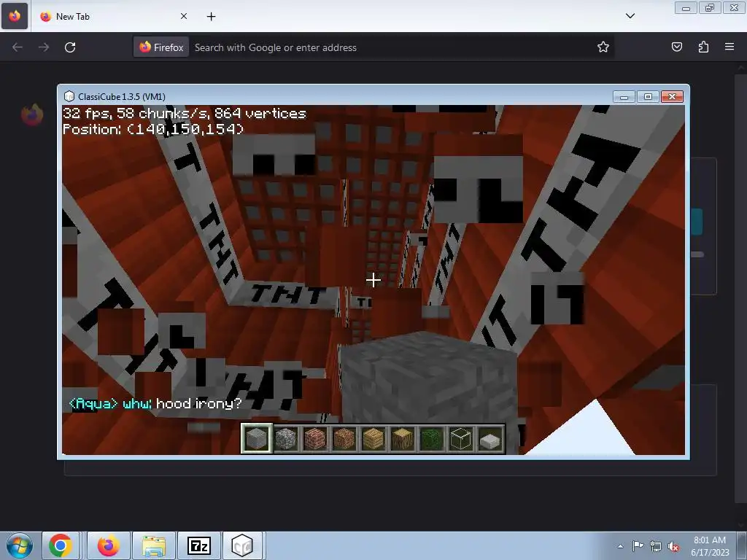The image size is (747, 560).
Task: Expand the list all tabs chevron
Action: tap(630, 16)
